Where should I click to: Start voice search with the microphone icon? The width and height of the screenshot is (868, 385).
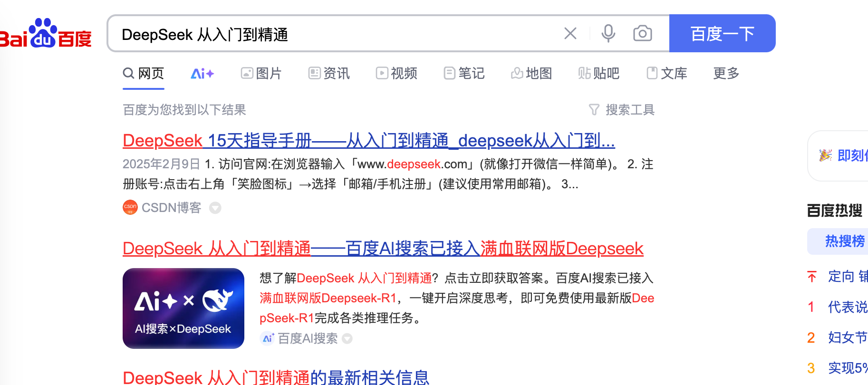[608, 33]
